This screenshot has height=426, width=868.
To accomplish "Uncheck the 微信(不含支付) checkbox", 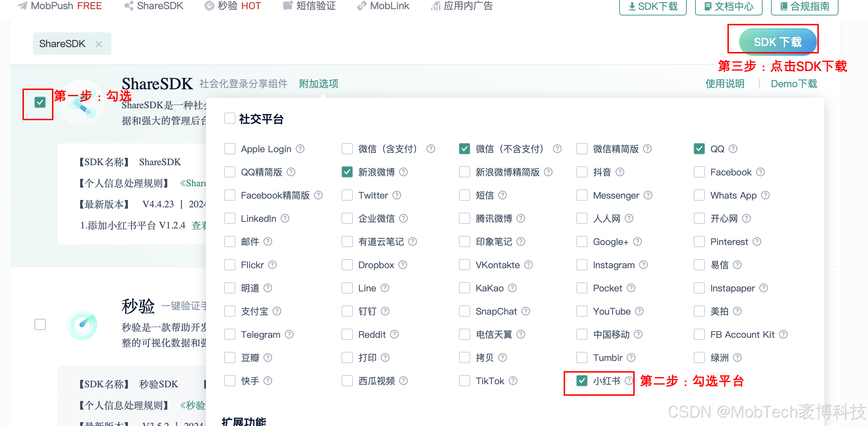I will coord(465,149).
